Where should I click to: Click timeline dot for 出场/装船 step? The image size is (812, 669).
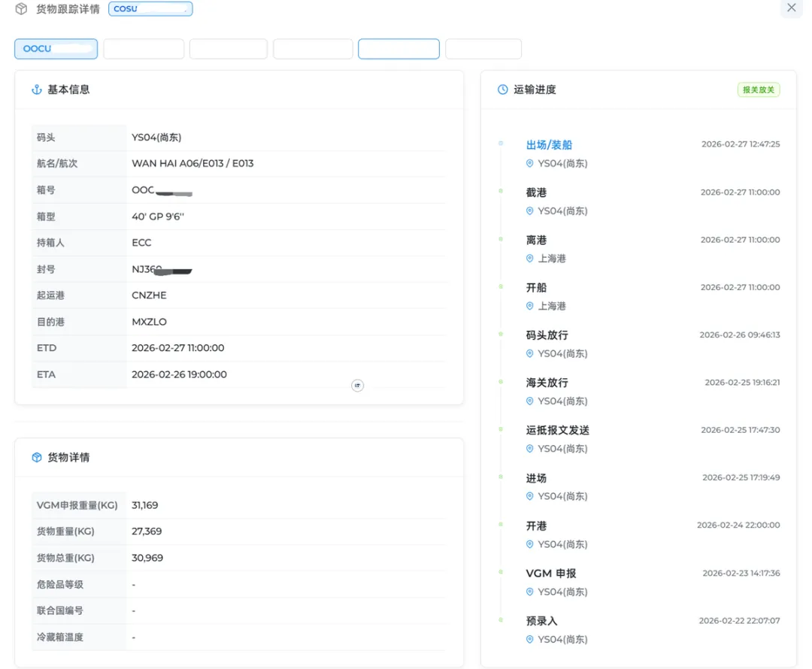coord(501,144)
